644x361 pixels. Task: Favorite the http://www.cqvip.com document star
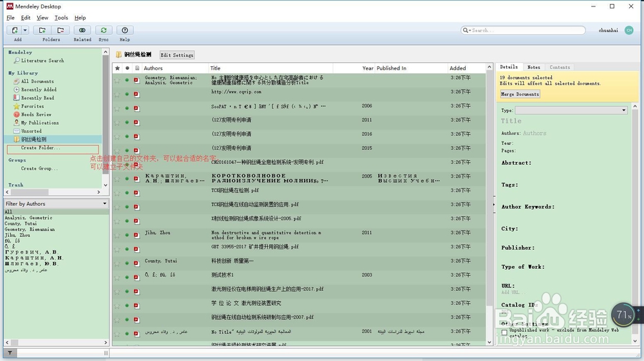pos(117,95)
